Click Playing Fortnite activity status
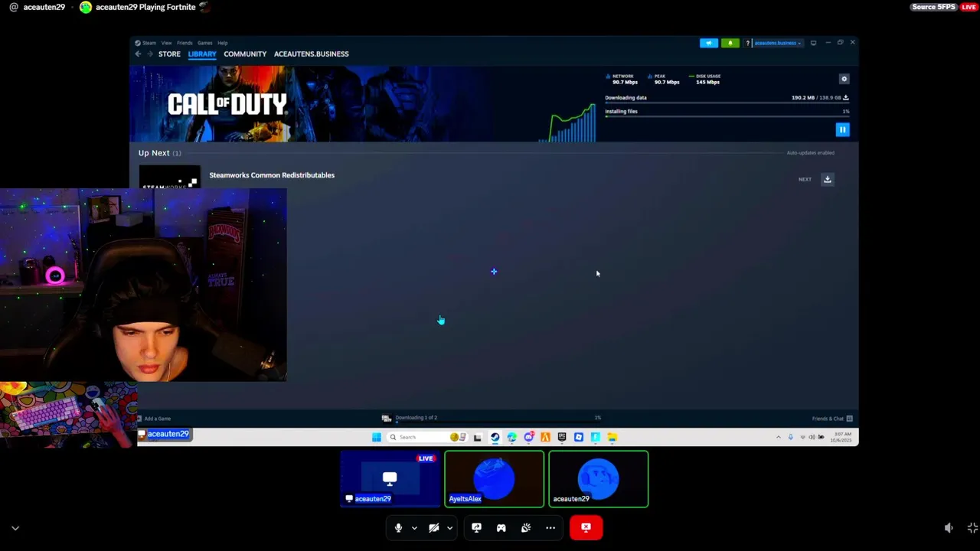 [x=145, y=7]
